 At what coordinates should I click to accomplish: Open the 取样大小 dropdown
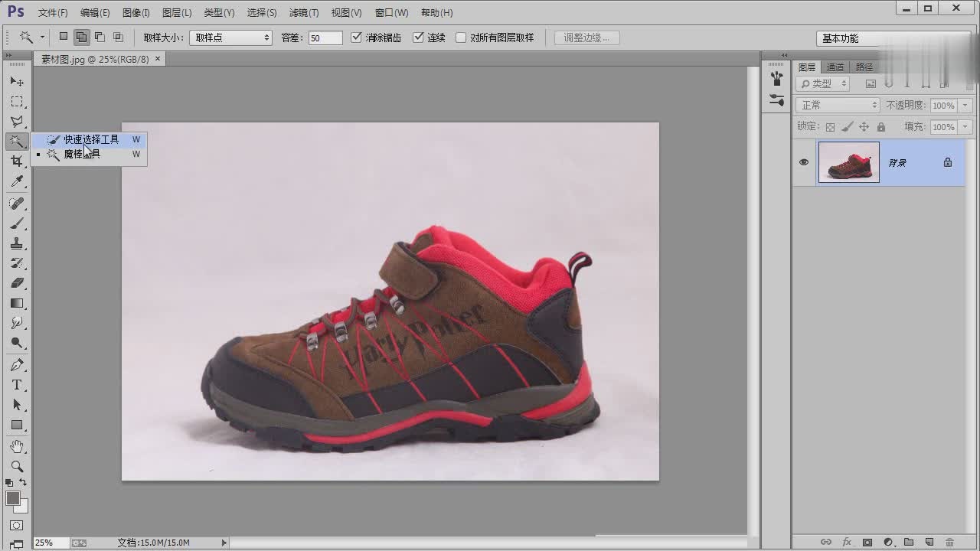pyautogui.click(x=230, y=37)
